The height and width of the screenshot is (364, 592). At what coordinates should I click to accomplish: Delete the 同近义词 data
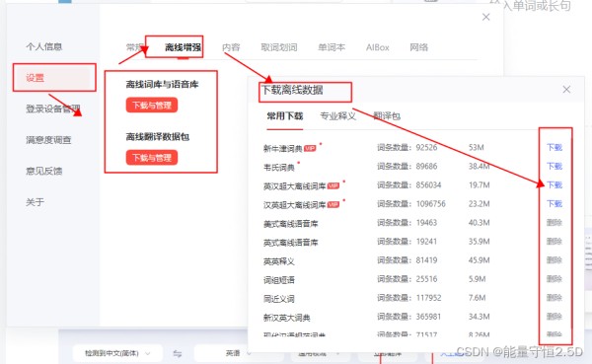point(555,298)
